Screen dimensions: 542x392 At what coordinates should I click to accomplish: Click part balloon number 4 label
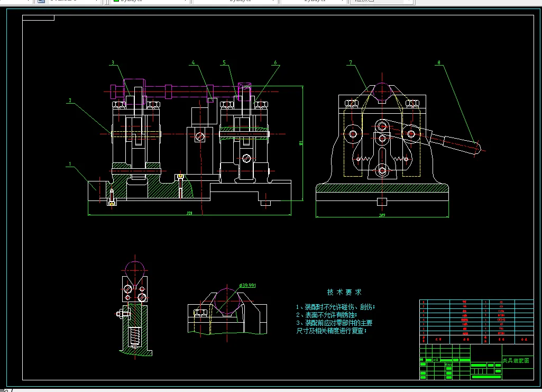pyautogui.click(x=193, y=62)
